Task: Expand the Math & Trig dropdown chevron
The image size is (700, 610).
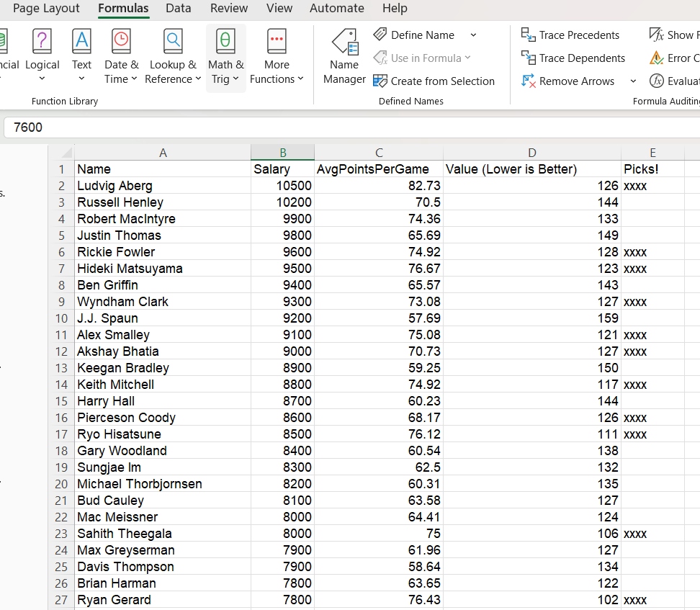Action: pos(235,79)
